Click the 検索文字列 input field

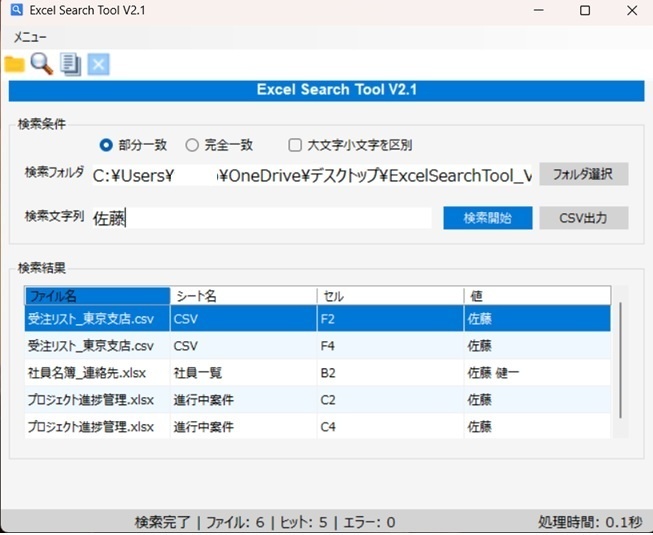[x=262, y=218]
